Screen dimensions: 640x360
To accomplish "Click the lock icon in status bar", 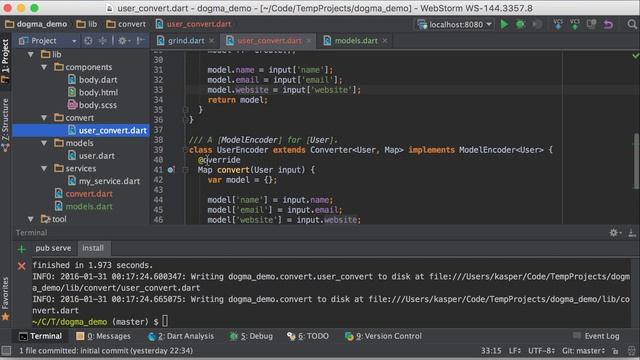I will (x=615, y=351).
